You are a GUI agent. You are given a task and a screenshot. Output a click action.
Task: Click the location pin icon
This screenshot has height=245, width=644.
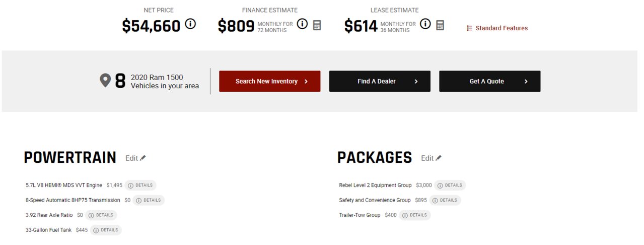[x=105, y=81]
